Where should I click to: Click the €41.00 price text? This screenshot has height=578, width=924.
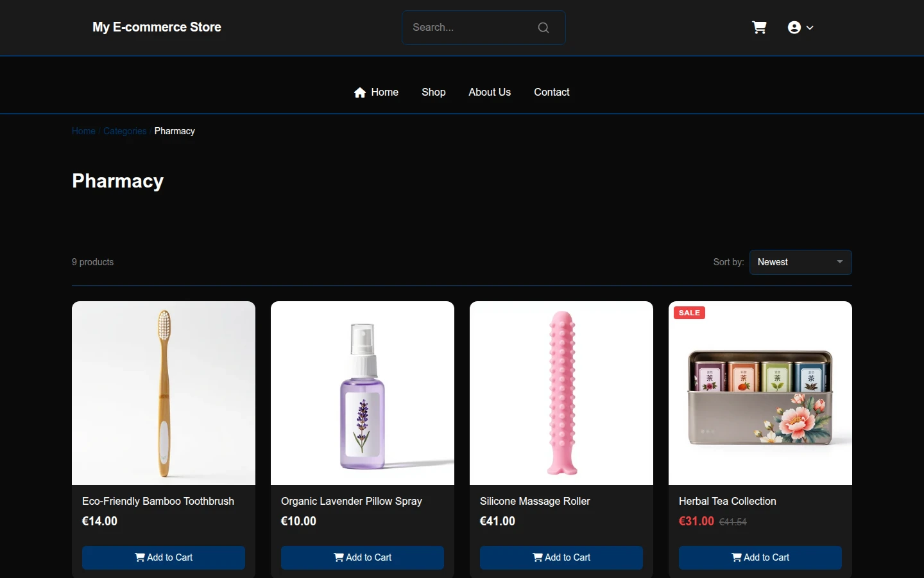(x=497, y=521)
